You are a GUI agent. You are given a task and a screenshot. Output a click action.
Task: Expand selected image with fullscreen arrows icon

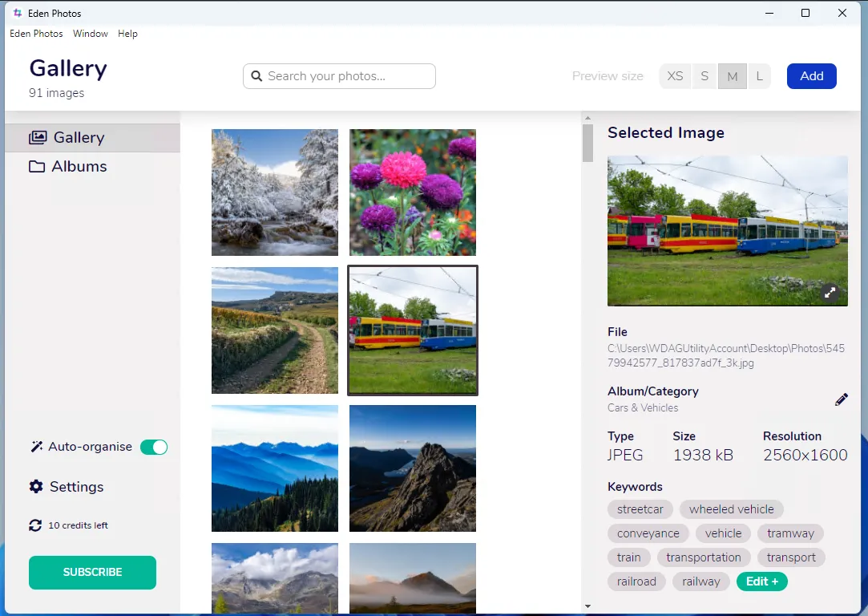831,293
